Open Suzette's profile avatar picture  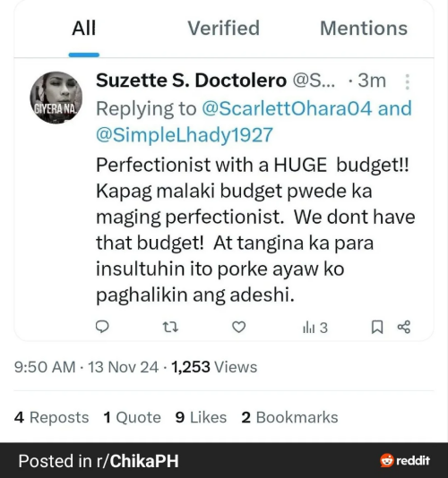tap(56, 98)
